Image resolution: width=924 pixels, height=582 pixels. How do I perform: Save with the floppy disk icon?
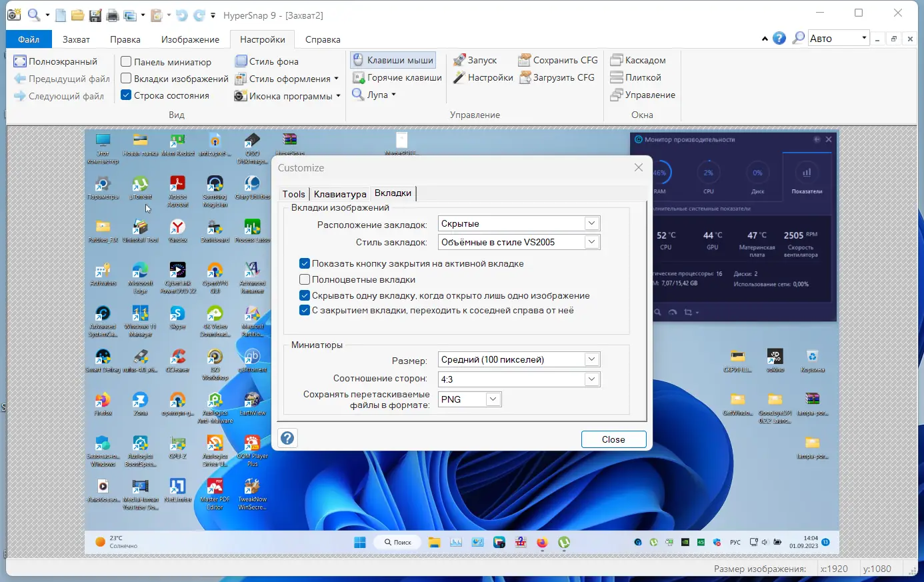95,15
